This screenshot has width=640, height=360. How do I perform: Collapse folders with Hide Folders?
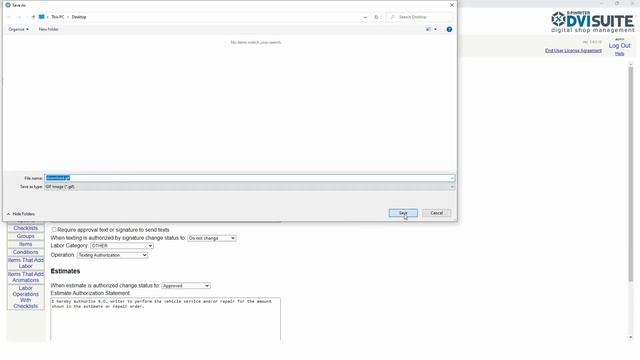[20, 214]
